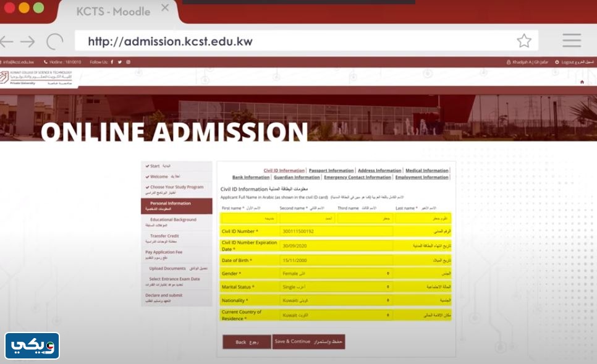
Task: Click the home icon below the header
Action: click(x=582, y=82)
